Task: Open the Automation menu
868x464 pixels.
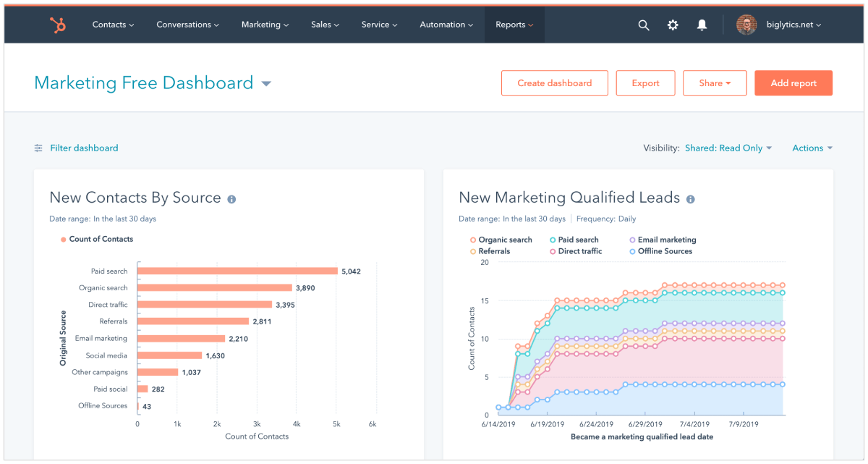Action: (446, 25)
